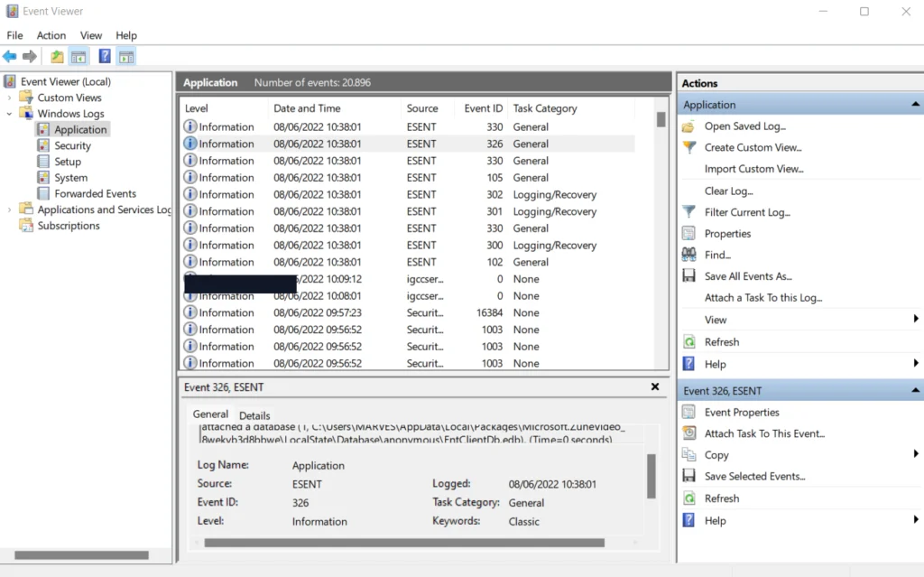The height and width of the screenshot is (577, 924).
Task: Open the View submenu arrow in Actions
Action: [x=916, y=319]
